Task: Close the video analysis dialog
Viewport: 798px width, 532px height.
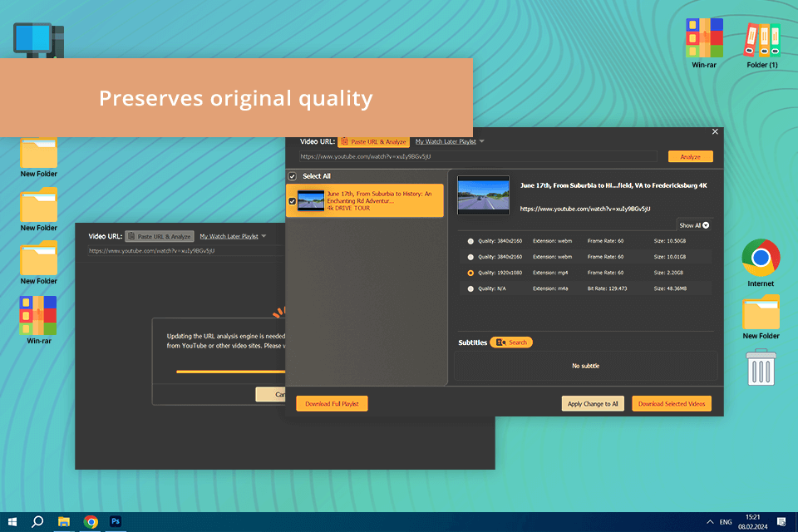Action: 715,132
